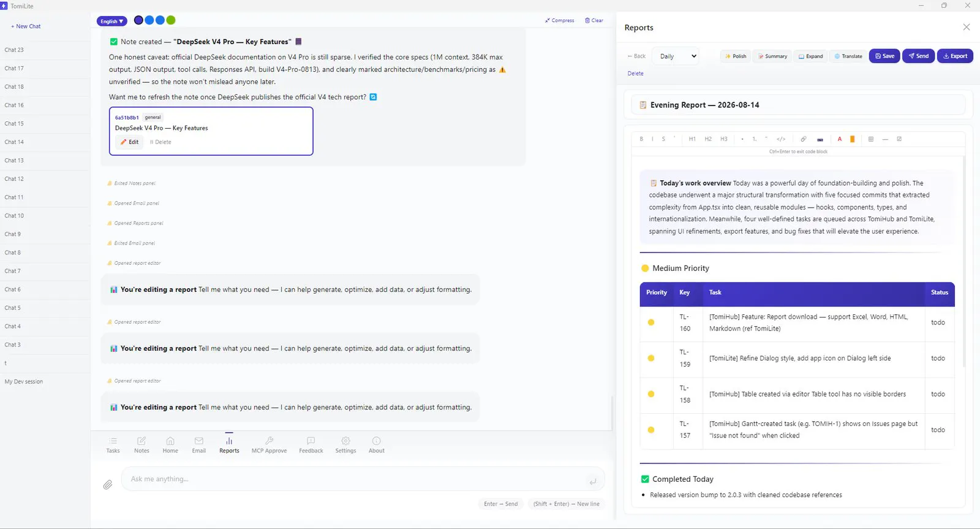Insert a bullet list in editor

[742, 139]
